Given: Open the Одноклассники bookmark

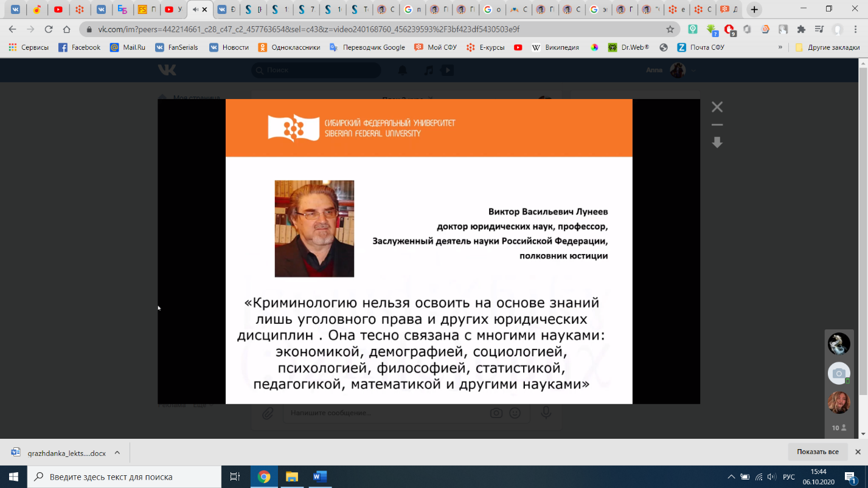Looking at the screenshot, I should tap(289, 47).
